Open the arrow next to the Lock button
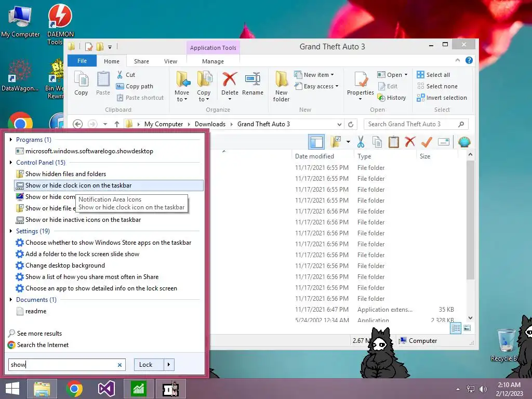Viewport: 532px width, 399px height. pyautogui.click(x=169, y=365)
